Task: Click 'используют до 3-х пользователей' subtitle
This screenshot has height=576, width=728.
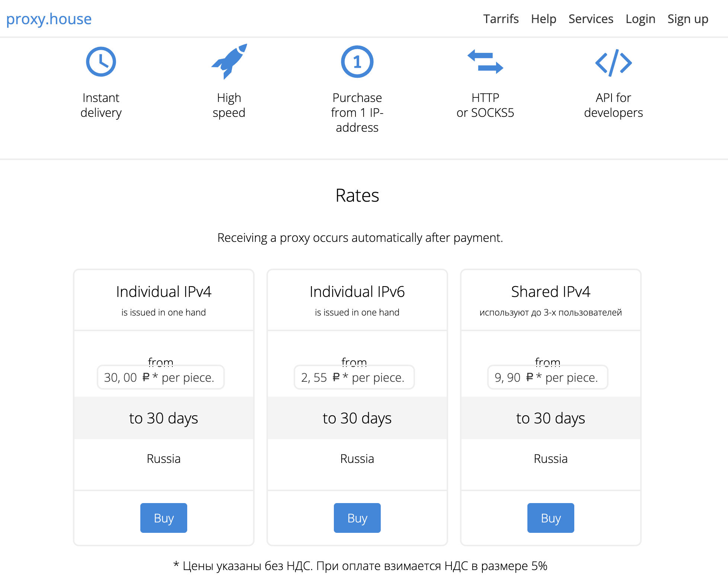Action: click(x=551, y=312)
